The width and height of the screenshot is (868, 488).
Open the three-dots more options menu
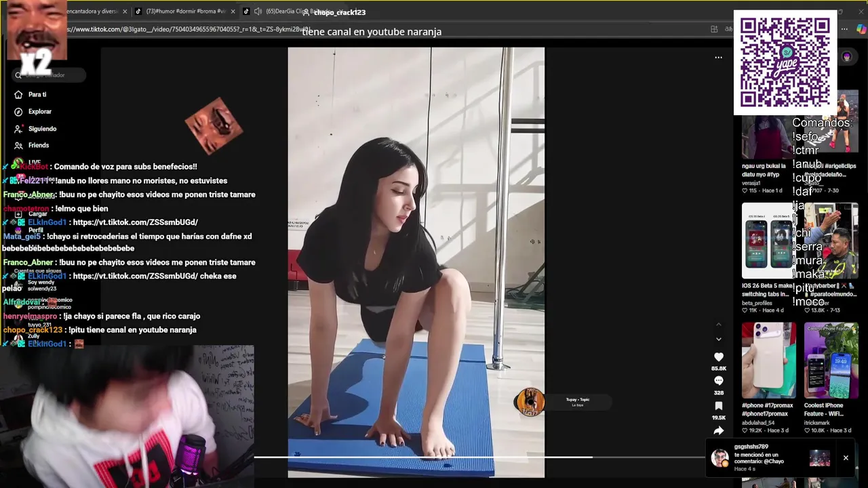pyautogui.click(x=718, y=58)
